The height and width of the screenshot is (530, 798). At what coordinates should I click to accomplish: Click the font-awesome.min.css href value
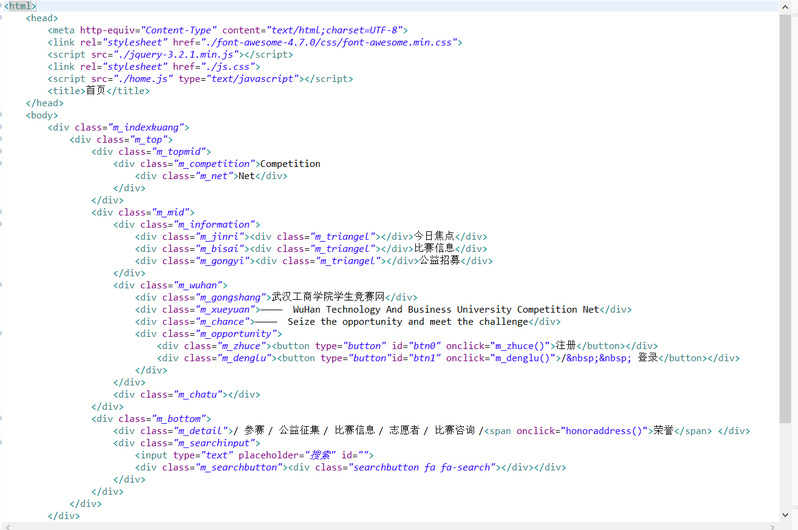[x=329, y=43]
